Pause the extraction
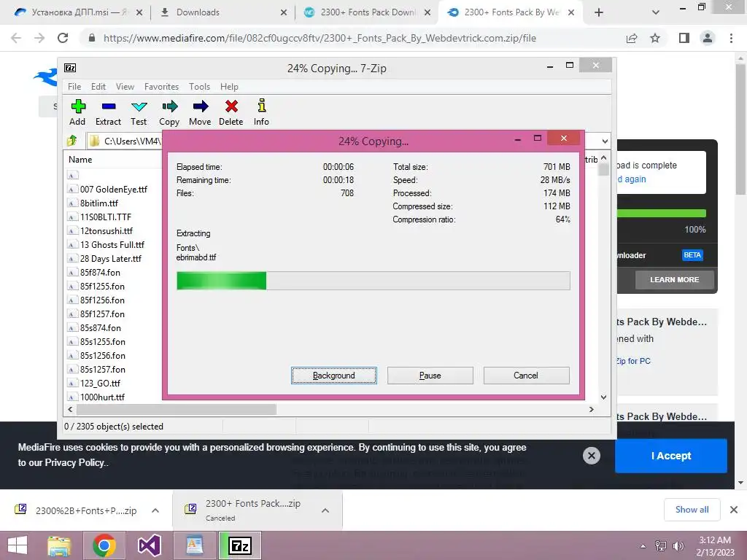This screenshot has width=747, height=560. (430, 376)
